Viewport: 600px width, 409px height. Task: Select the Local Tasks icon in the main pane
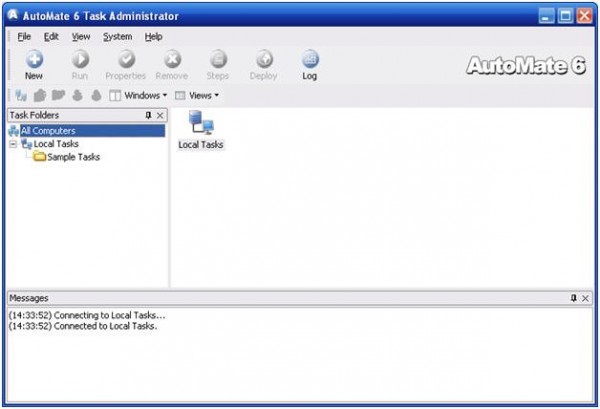pos(201,130)
